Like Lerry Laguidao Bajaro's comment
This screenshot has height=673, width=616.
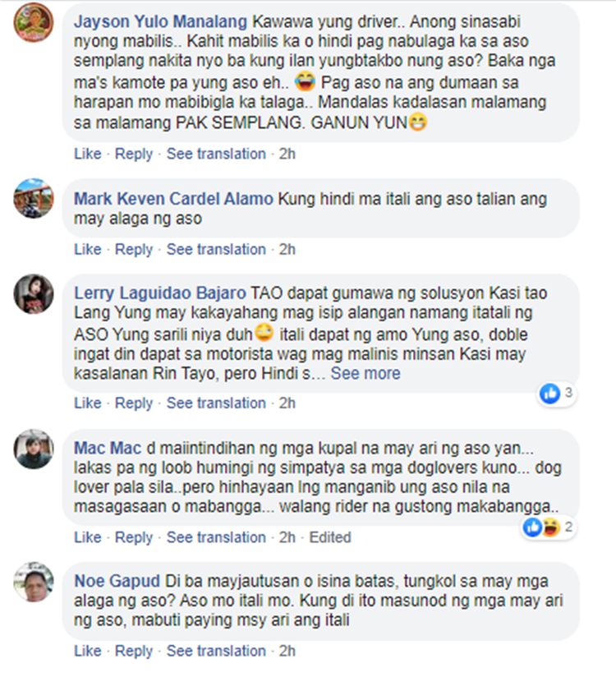click(88, 403)
